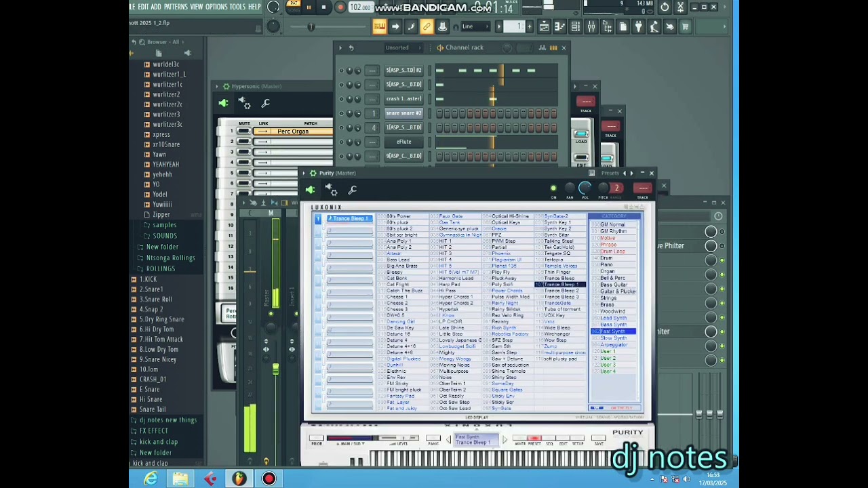Expand the FX EFFECT folder
This screenshot has width=868, height=488.
(153, 431)
